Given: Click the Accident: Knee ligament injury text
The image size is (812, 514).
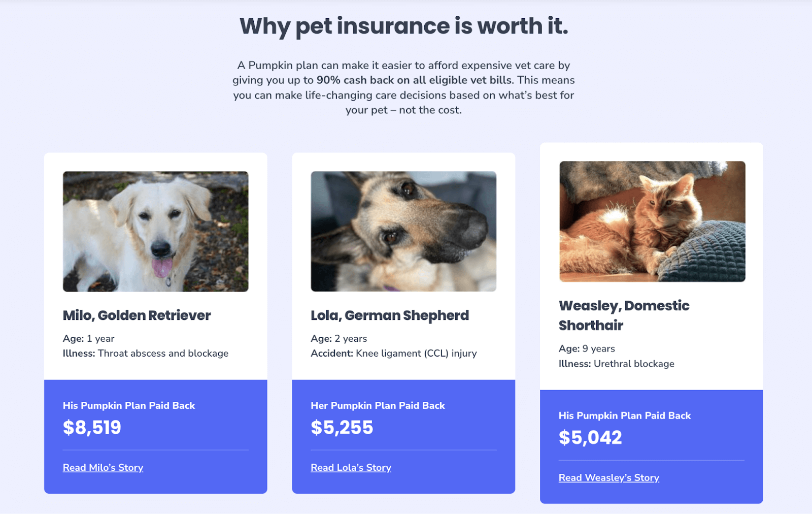Looking at the screenshot, I should click(x=393, y=353).
